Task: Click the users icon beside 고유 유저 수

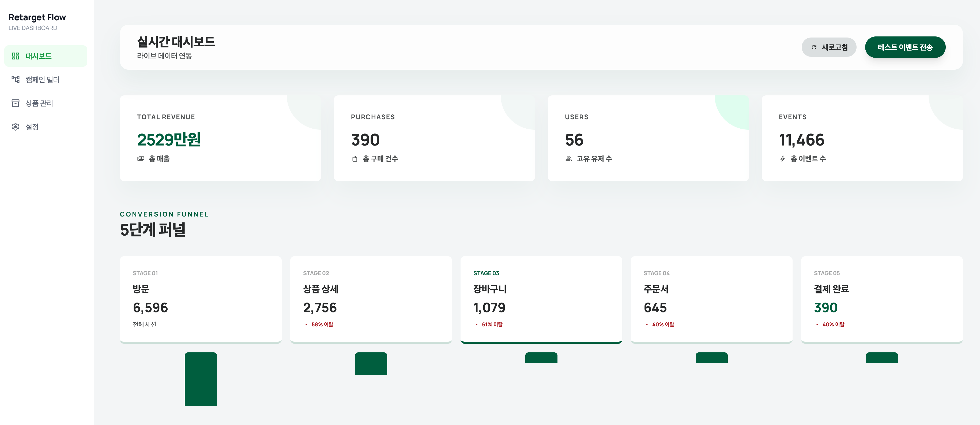Action: coord(568,159)
